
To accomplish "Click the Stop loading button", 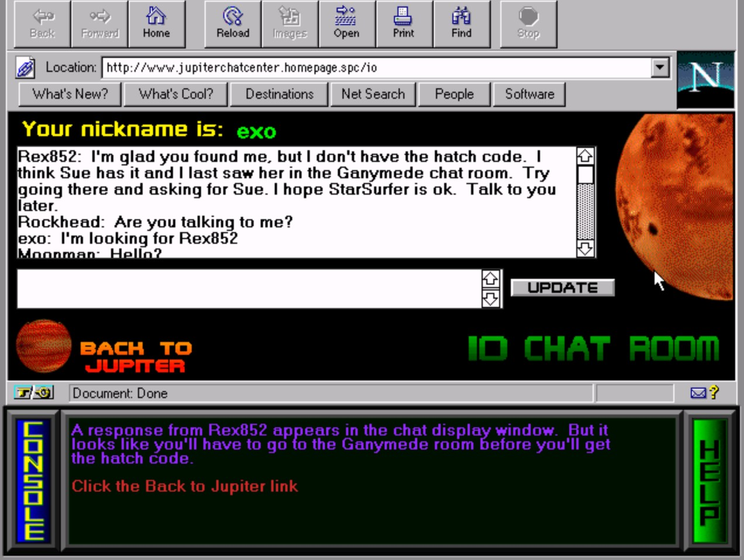I will pyautogui.click(x=528, y=24).
